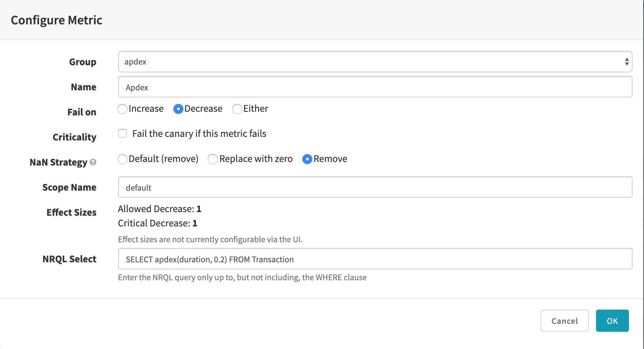This screenshot has height=349, width=644.
Task: Choose Either for Fail on
Action: pyautogui.click(x=237, y=109)
